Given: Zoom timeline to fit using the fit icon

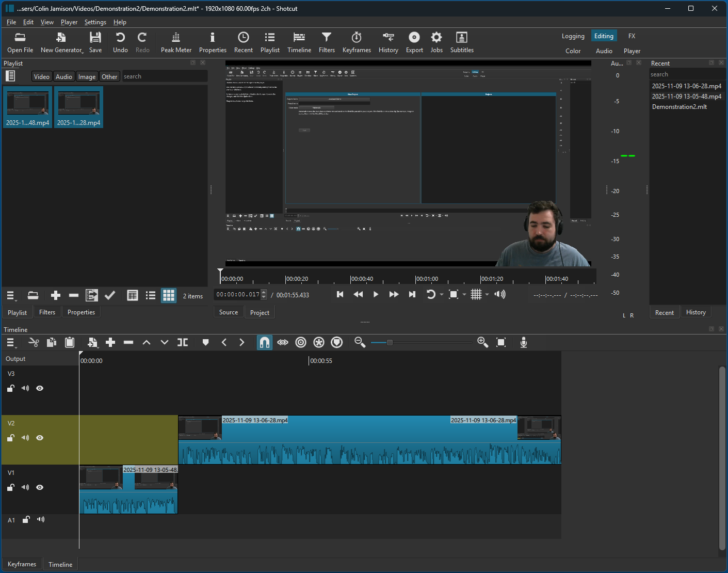Looking at the screenshot, I should (500, 342).
